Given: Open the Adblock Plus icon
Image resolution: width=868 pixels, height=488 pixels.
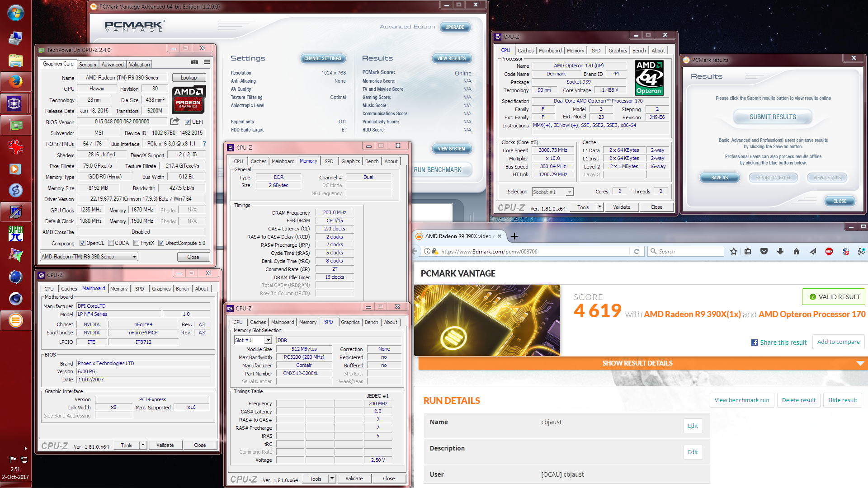Looking at the screenshot, I should tap(829, 251).
